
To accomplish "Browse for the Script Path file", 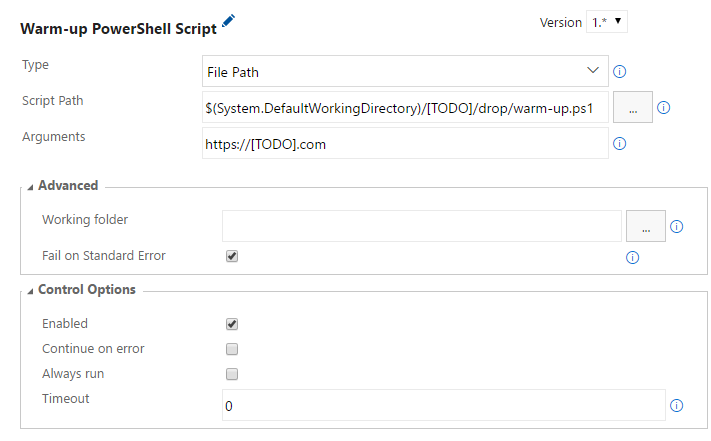I will point(632,107).
